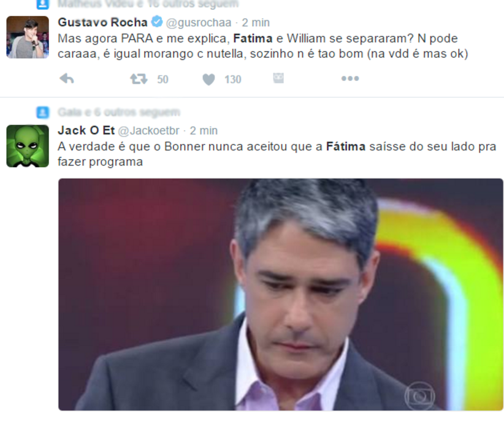
Task: Click 'Gaia e 6 outros seguem' context text
Action: [x=119, y=112]
